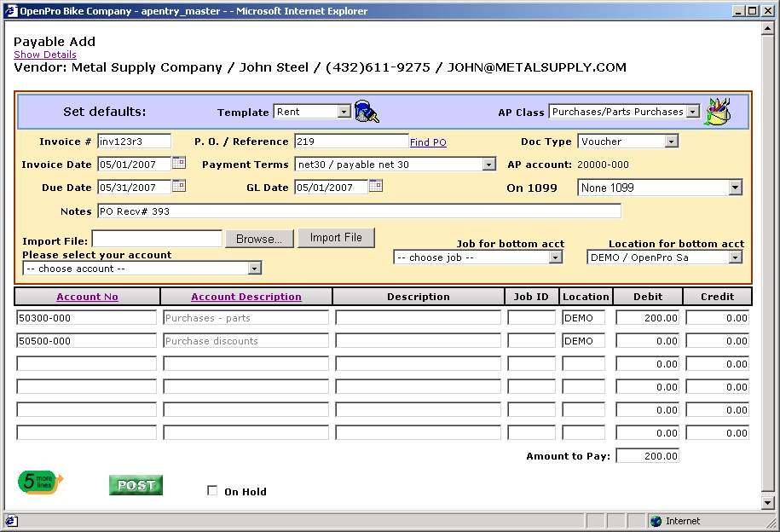Viewport: 780px width, 532px height.
Task: Click the green 5 more lines icon
Action: (x=40, y=483)
